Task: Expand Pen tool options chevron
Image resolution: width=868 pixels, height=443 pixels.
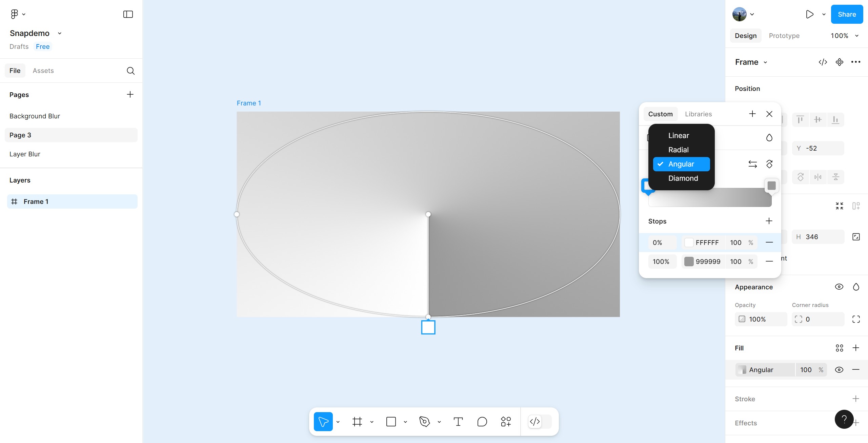Action: pyautogui.click(x=439, y=422)
